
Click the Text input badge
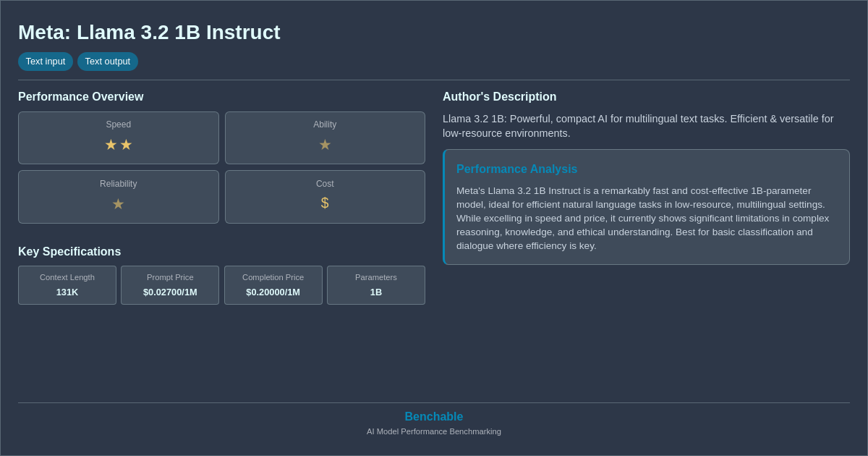click(x=46, y=62)
